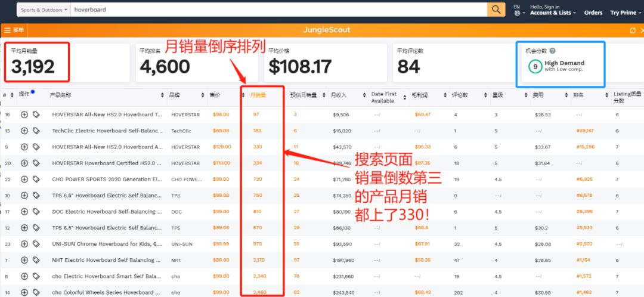Sort by 评论数 column

[x=485, y=95]
